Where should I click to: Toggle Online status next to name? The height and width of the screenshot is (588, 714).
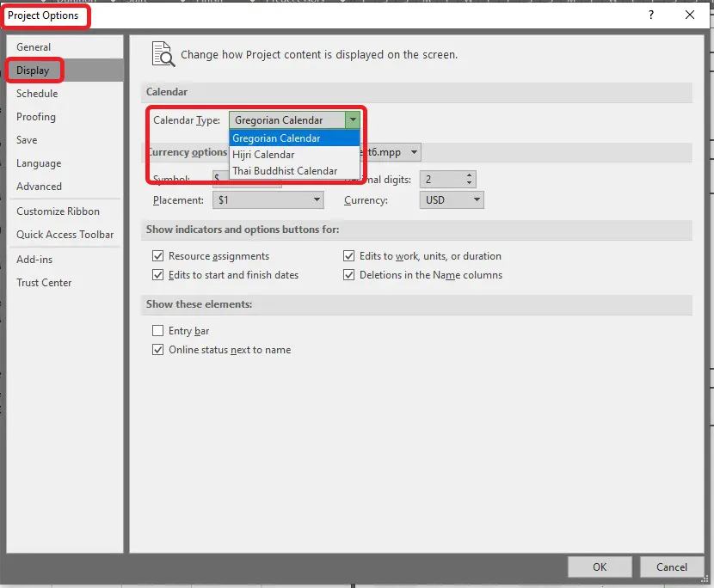tap(157, 350)
